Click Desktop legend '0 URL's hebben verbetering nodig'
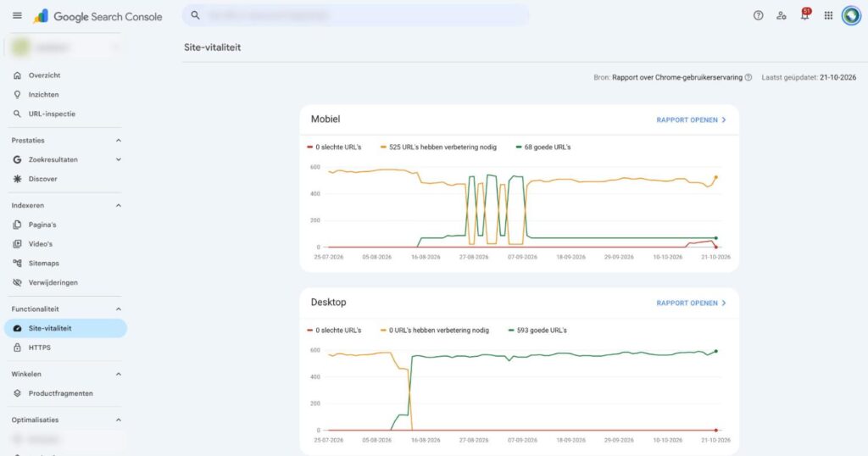 (435, 331)
